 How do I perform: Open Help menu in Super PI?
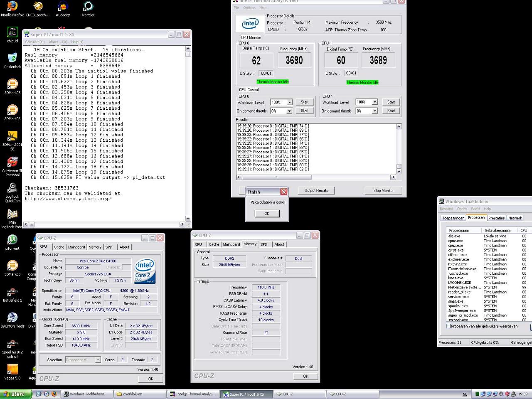click(x=77, y=42)
